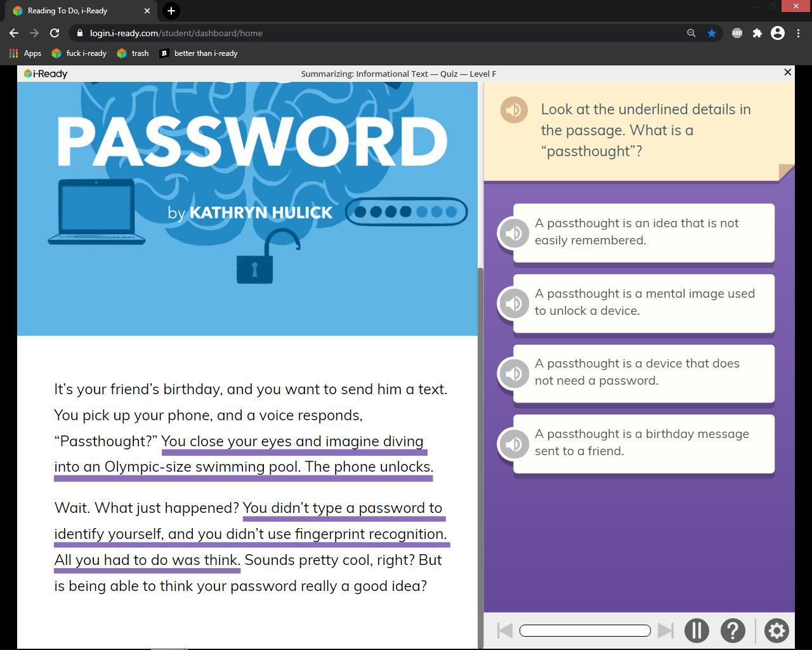The height and width of the screenshot is (650, 812).
Task: Open Chrome's three-dot menu
Action: (x=798, y=33)
